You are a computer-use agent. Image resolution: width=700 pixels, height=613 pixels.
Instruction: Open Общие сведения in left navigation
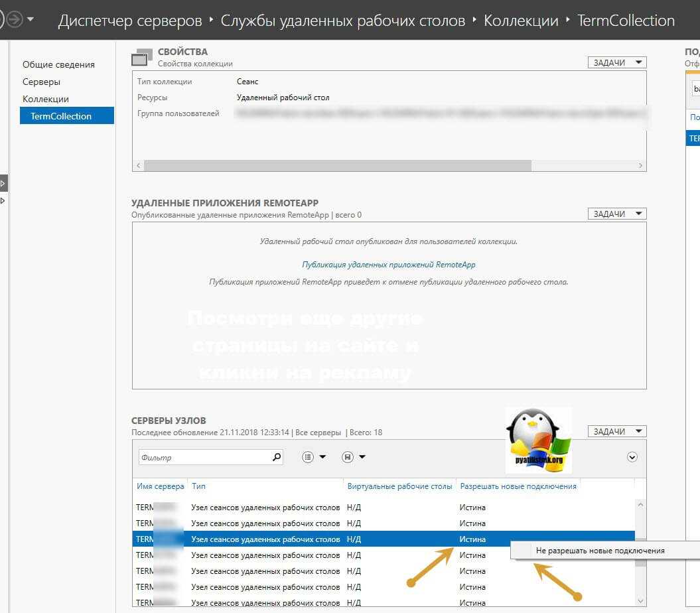58,64
